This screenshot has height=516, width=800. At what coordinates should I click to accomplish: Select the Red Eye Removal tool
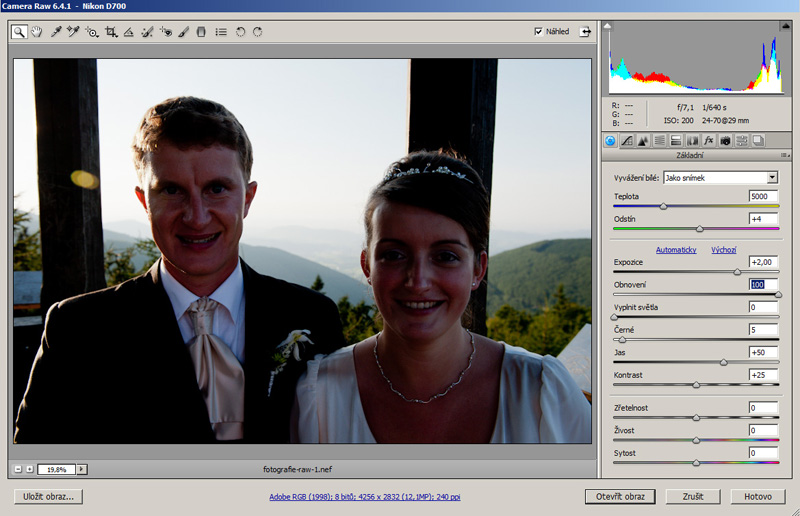tap(166, 32)
